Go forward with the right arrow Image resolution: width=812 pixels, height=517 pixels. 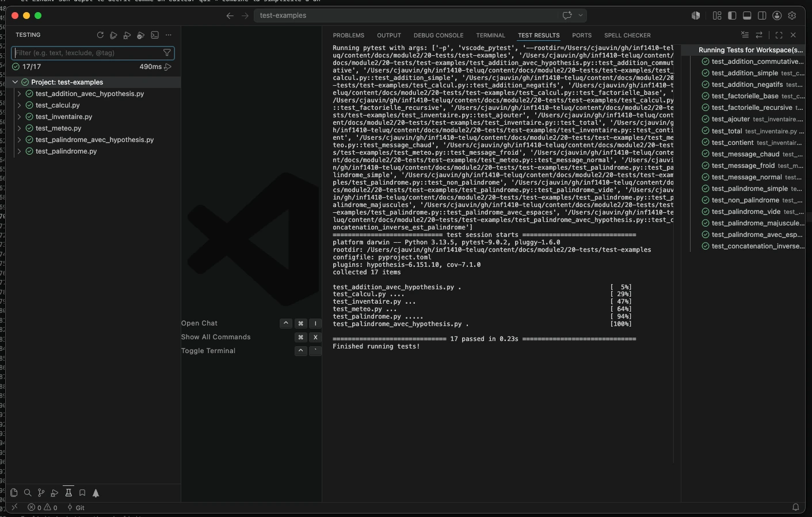point(245,16)
